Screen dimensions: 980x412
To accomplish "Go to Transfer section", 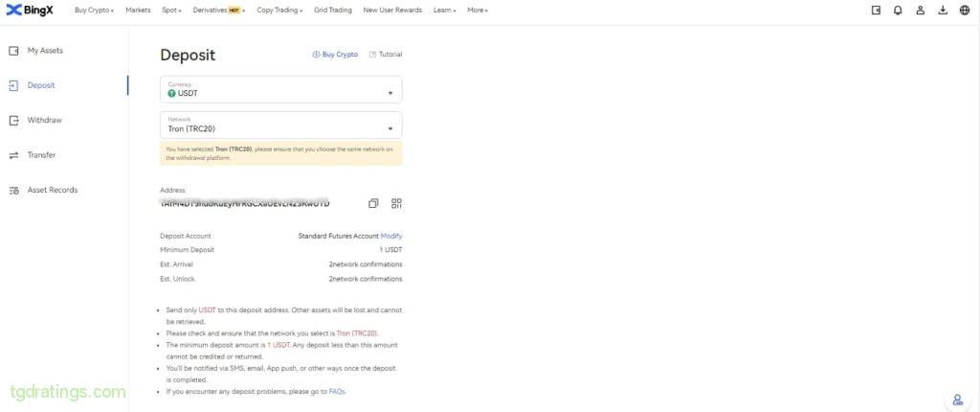I will [x=41, y=155].
